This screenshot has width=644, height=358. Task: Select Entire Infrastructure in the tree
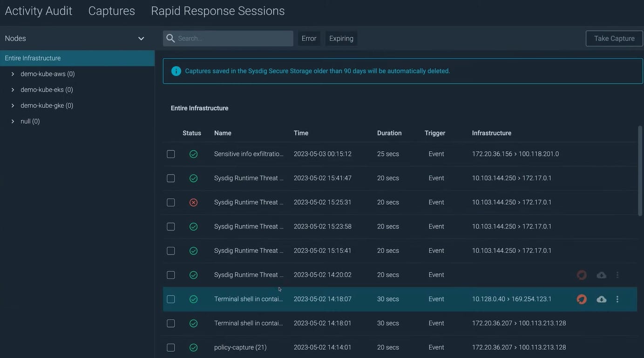(77, 58)
